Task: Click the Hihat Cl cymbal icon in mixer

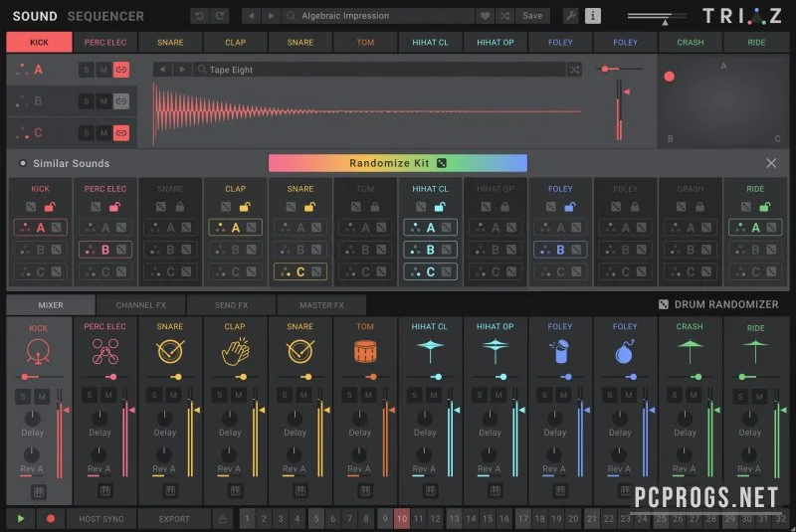Action: pyautogui.click(x=430, y=350)
